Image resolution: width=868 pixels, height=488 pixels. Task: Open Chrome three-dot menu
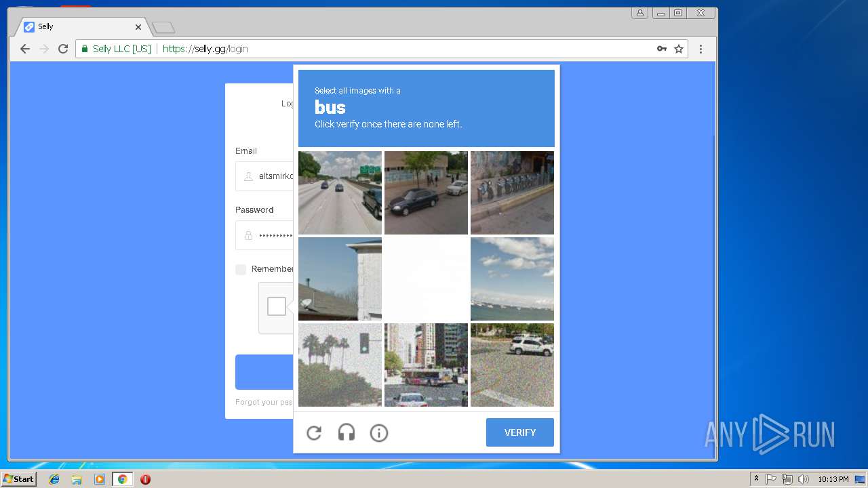coord(701,49)
